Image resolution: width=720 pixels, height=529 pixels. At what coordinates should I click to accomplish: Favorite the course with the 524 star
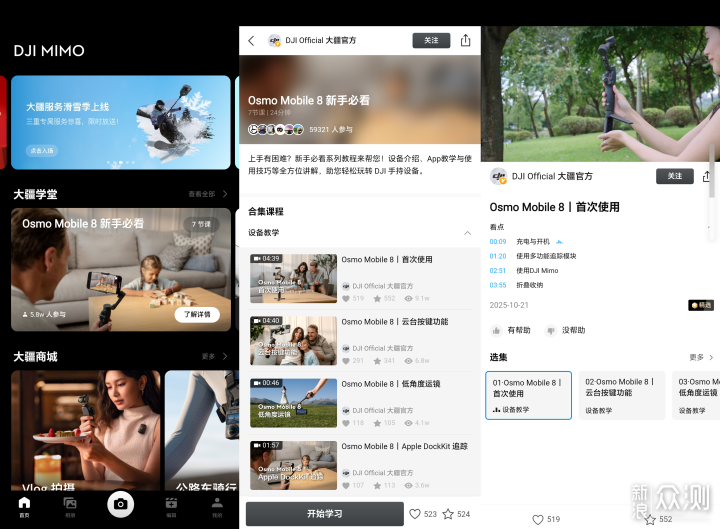(x=448, y=514)
